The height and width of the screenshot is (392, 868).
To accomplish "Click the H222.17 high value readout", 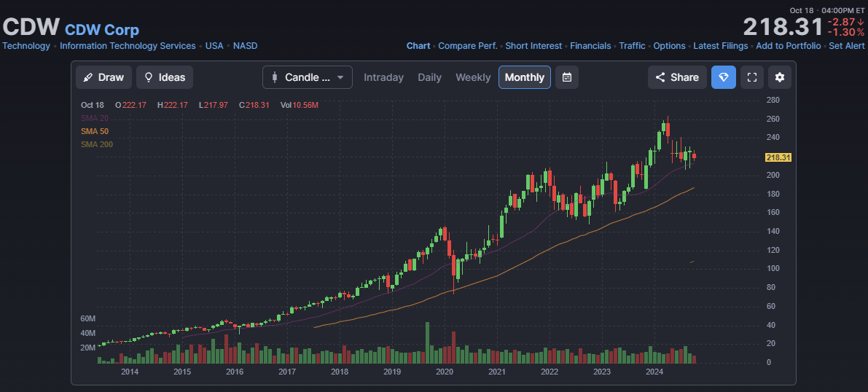I will click(x=172, y=105).
